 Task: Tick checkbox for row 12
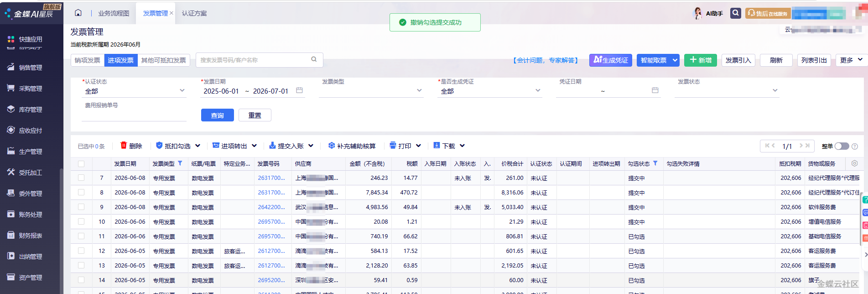coord(81,251)
